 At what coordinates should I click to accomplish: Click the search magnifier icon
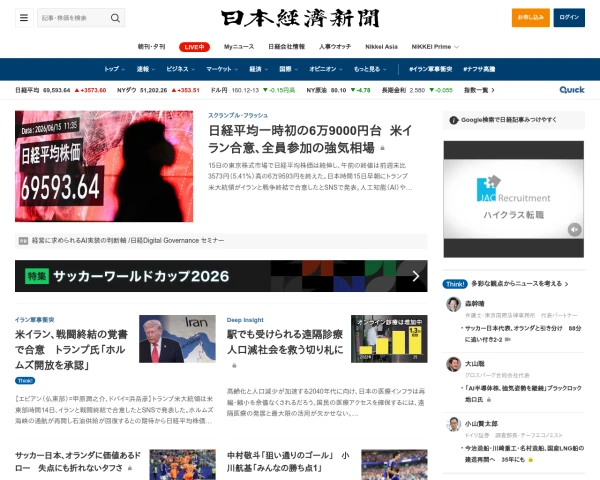[x=115, y=18]
